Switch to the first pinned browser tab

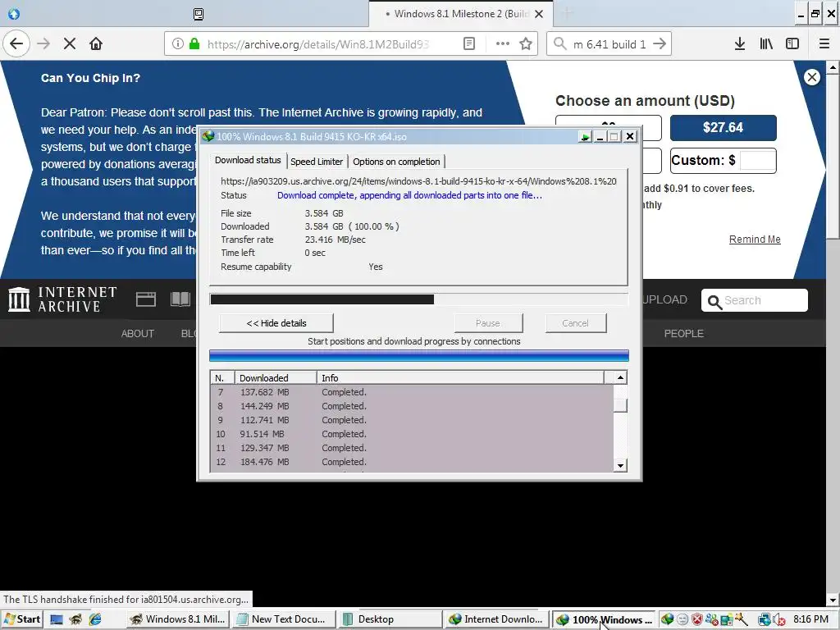pos(14,14)
